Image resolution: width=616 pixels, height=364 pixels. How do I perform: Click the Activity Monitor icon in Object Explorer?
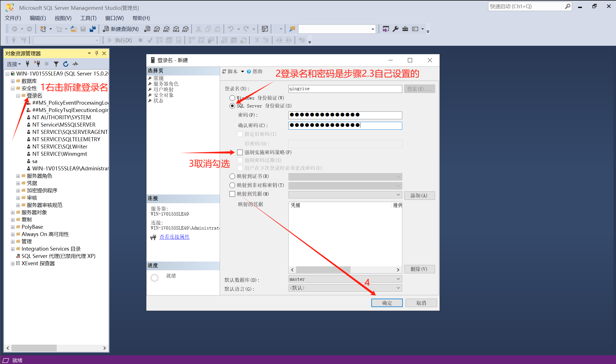(x=75, y=64)
